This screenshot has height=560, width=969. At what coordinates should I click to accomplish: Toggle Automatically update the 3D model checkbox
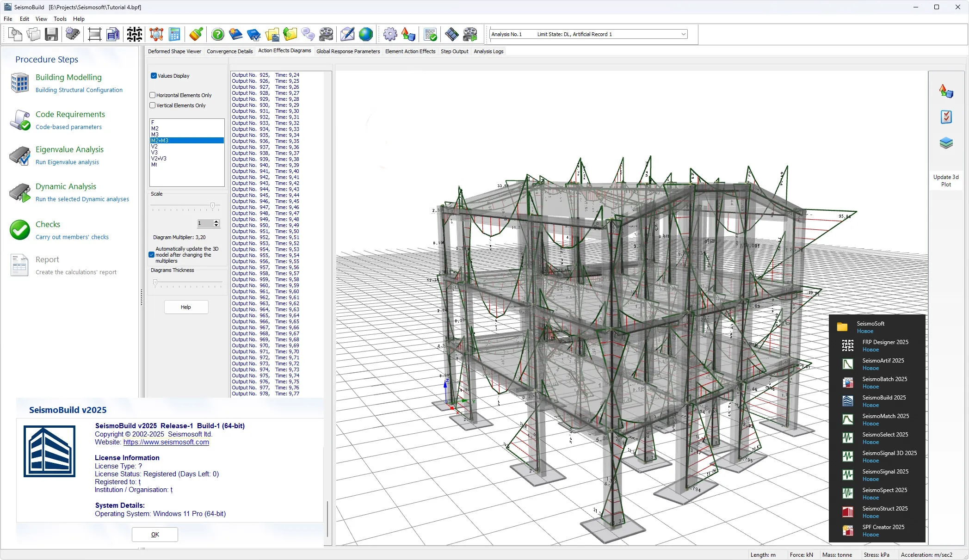pyautogui.click(x=151, y=255)
